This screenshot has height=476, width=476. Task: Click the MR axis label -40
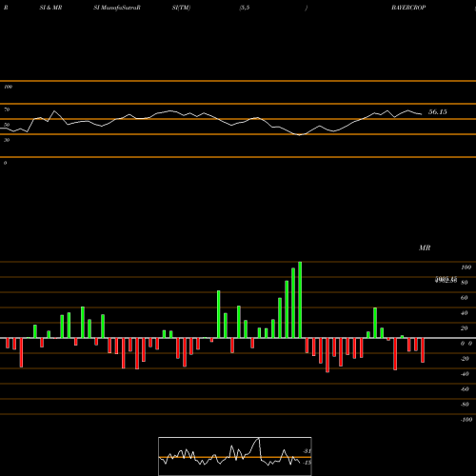[x=465, y=374]
